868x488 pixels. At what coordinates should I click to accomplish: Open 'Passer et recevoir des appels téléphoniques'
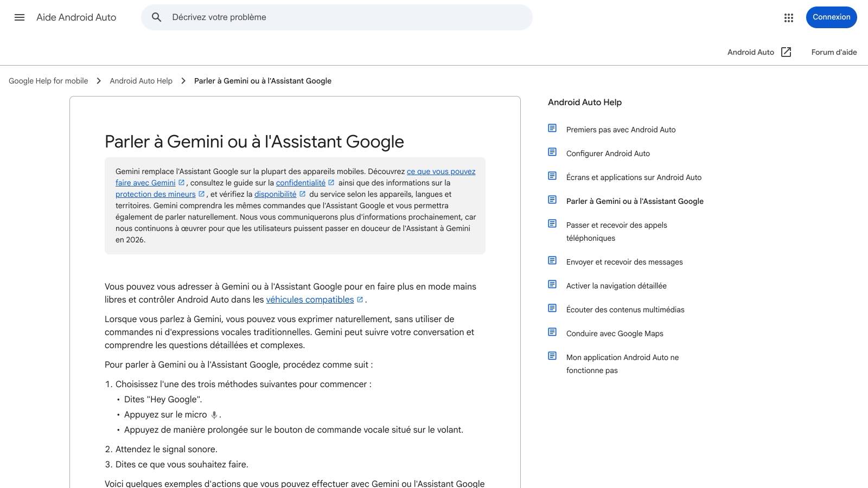click(617, 232)
